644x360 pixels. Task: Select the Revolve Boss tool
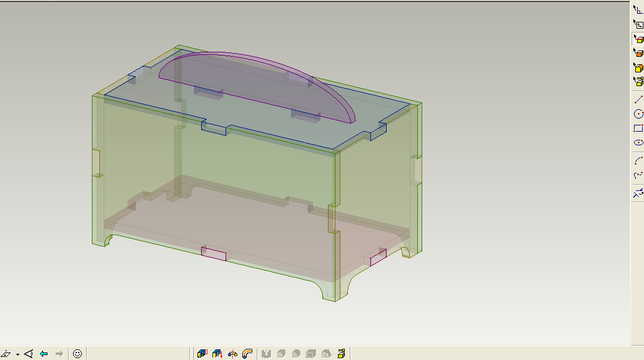232,353
